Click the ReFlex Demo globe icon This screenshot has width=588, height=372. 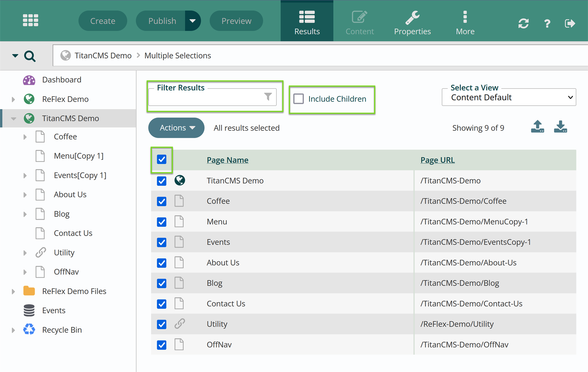click(x=29, y=99)
